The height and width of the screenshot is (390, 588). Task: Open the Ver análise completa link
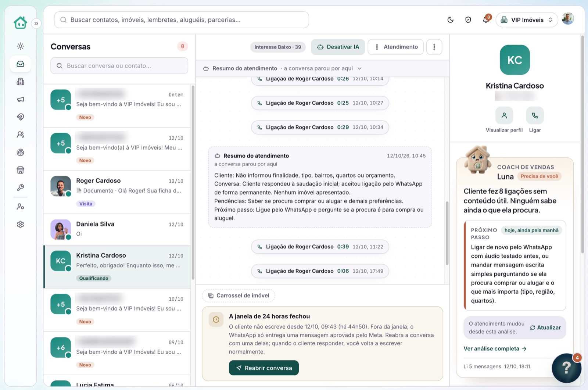(495, 348)
